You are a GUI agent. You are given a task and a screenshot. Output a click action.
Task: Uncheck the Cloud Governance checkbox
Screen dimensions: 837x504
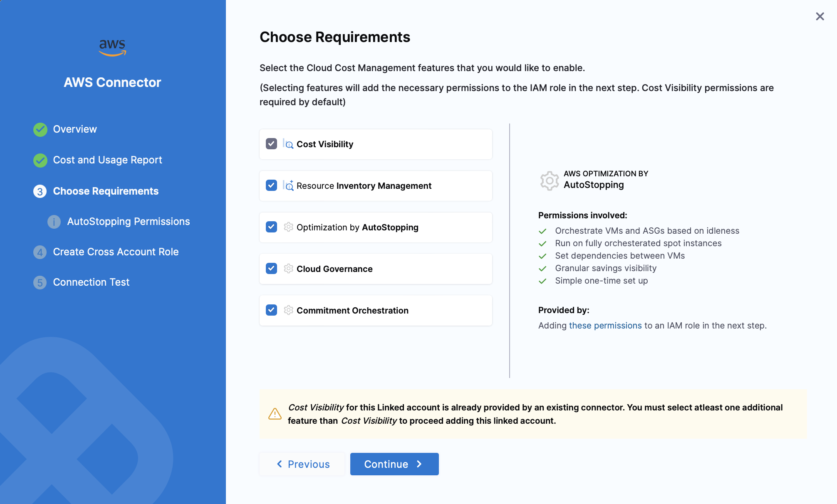(271, 269)
